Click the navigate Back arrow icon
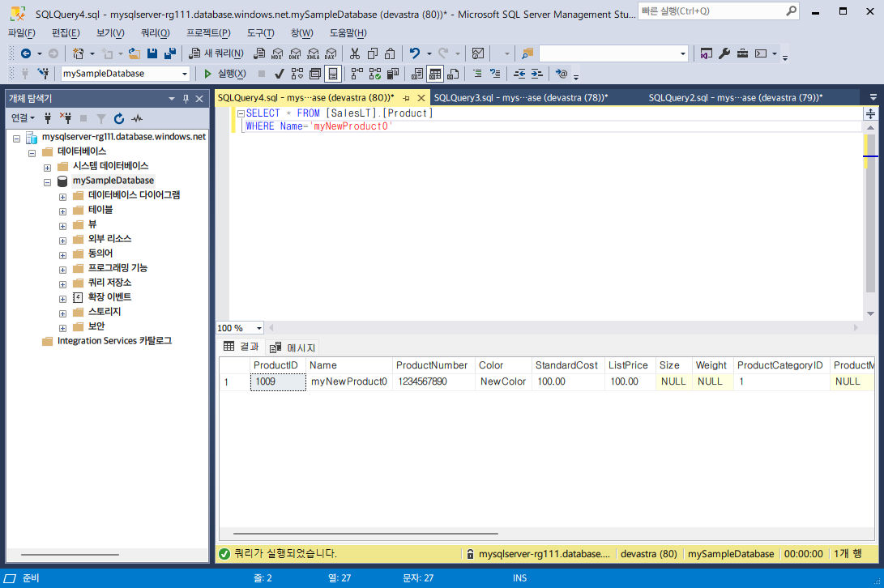Screen dimensions: 884x588 26,53
